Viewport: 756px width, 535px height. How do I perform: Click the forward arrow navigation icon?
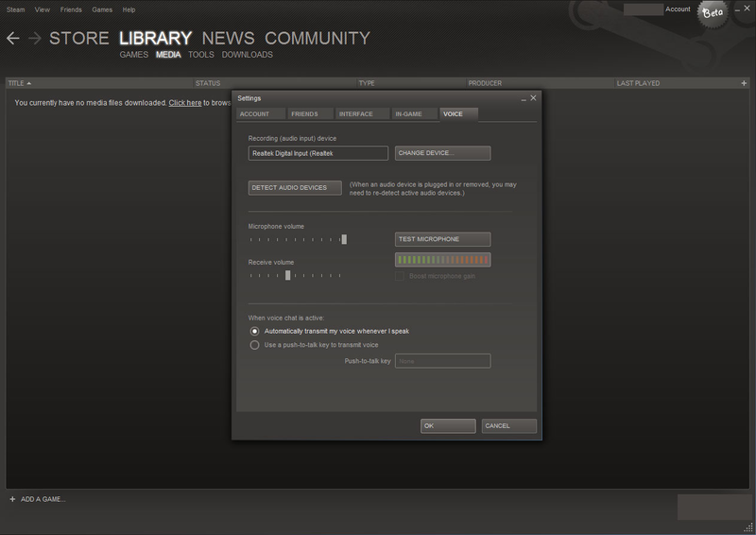pyautogui.click(x=35, y=38)
